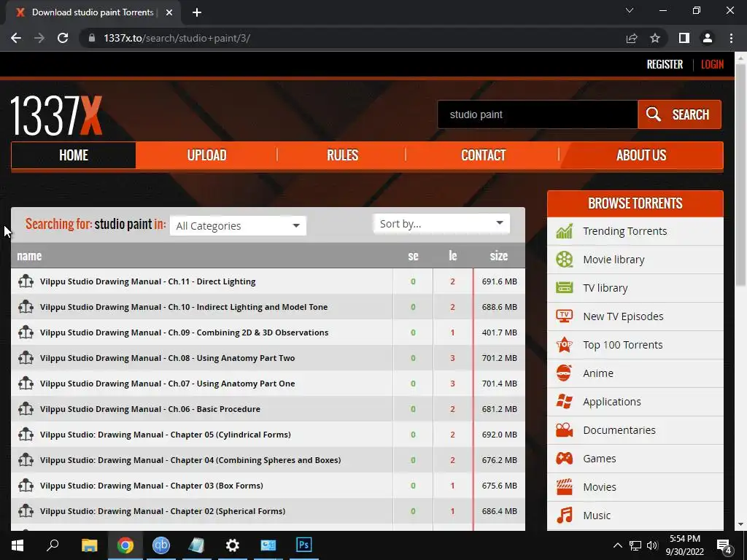Screen dimensions: 747x560
Task: Click the REGISTER link
Action: tap(665, 64)
